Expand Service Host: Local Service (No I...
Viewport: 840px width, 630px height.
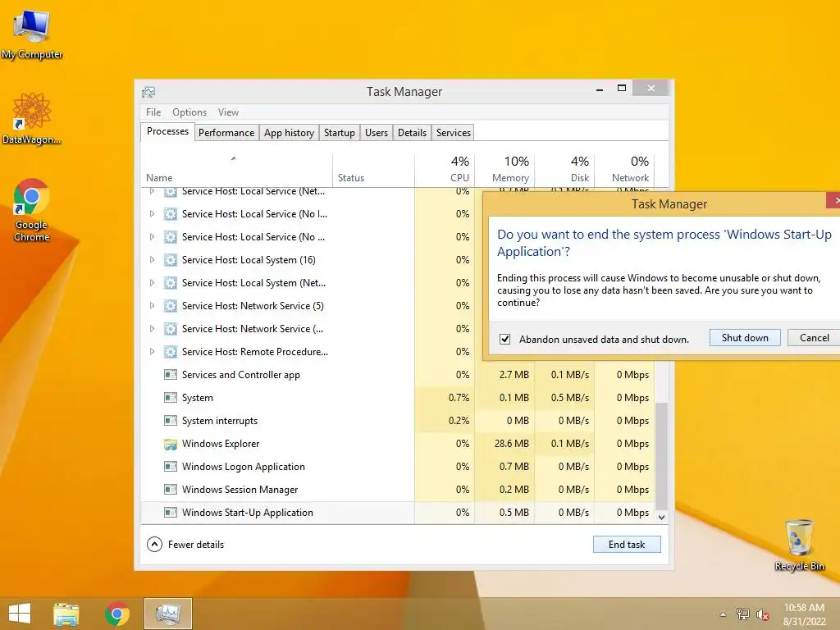click(x=152, y=214)
